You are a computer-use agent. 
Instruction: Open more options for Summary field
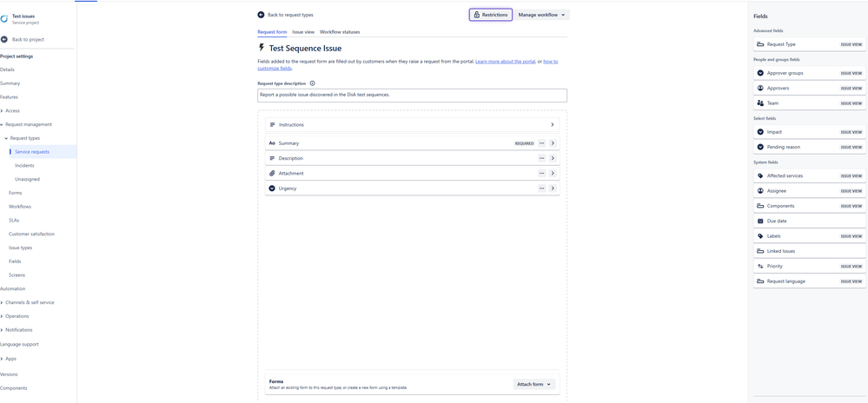[542, 143]
